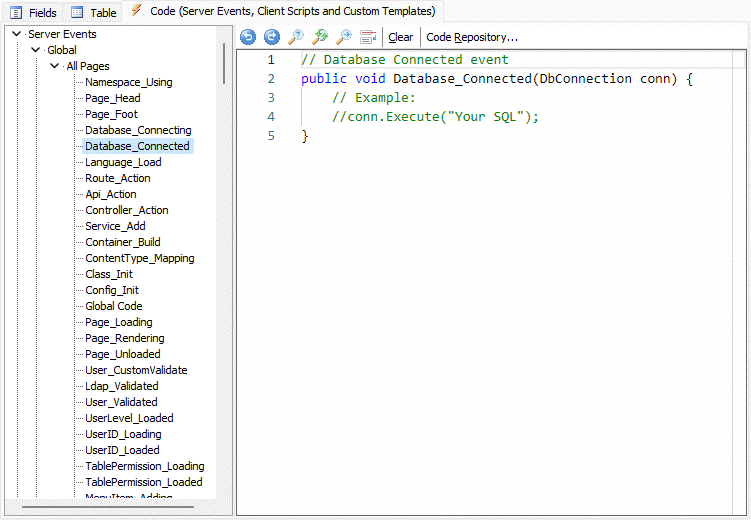Select Namespace_Using event
Image resolution: width=751 pixels, height=520 pixels.
[x=129, y=82]
